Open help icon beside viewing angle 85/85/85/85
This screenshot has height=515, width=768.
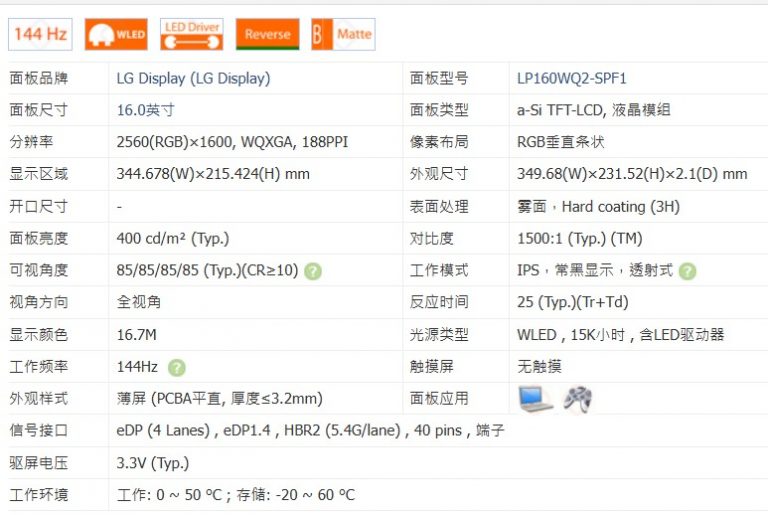pos(313,271)
